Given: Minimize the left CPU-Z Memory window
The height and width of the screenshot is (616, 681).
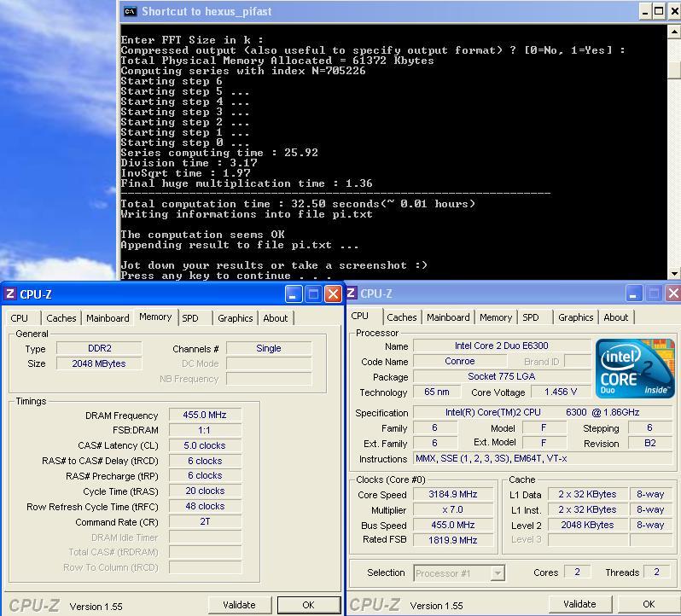Looking at the screenshot, I should [x=294, y=294].
